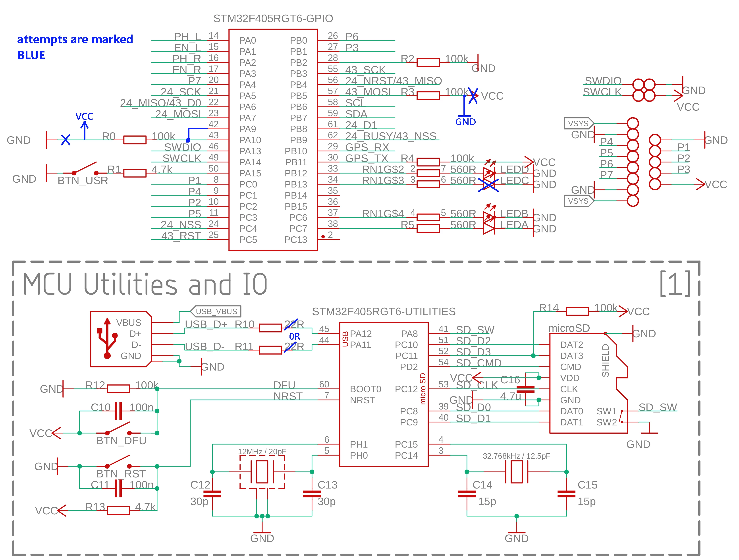Click resistor R3 symbol beside 43_MOSI
739x560 pixels.
428,96
